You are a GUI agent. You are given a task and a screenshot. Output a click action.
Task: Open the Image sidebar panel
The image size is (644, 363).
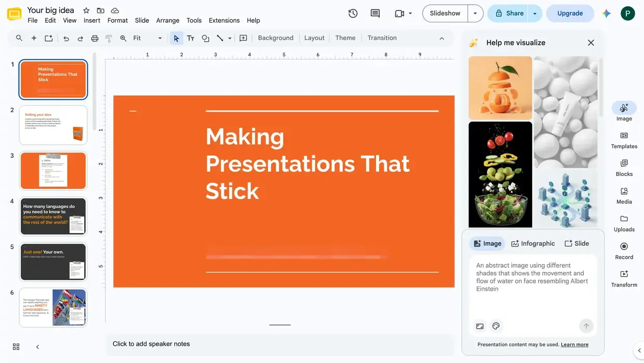(624, 111)
